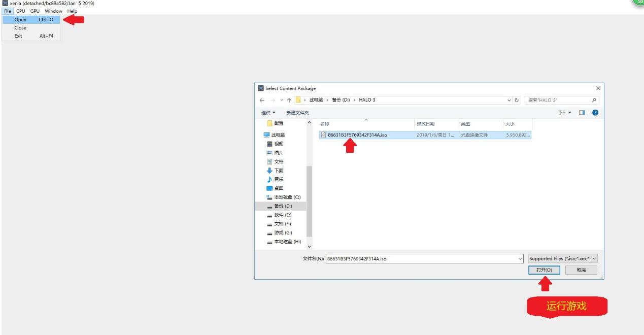This screenshot has height=335, width=644.
Task: Click the help question mark icon
Action: coord(595,113)
